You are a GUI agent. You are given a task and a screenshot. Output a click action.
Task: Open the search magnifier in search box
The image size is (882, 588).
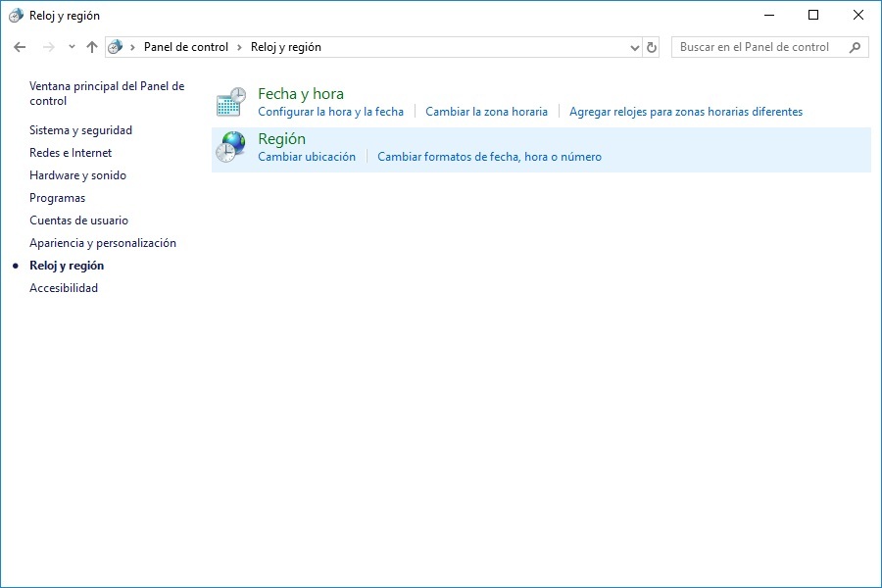(852, 46)
